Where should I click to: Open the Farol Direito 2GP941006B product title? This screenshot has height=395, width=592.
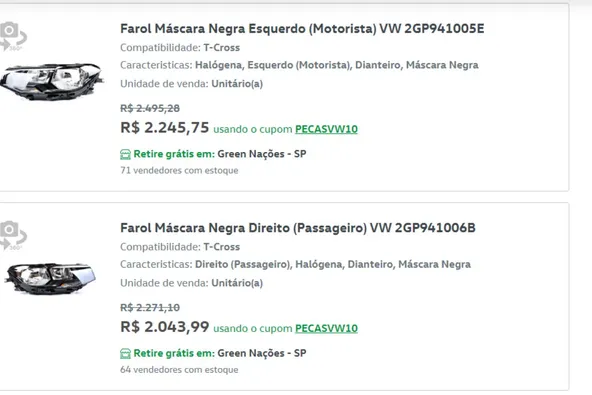coord(298,228)
